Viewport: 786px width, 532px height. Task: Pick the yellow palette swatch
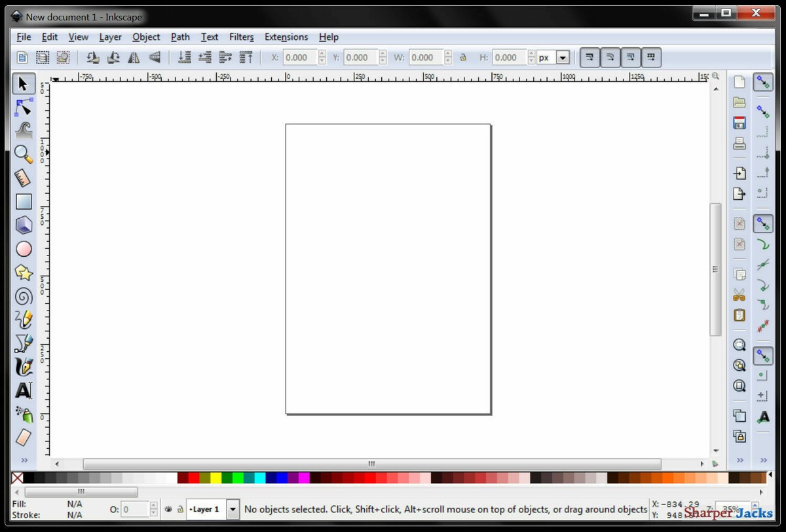[215, 478]
